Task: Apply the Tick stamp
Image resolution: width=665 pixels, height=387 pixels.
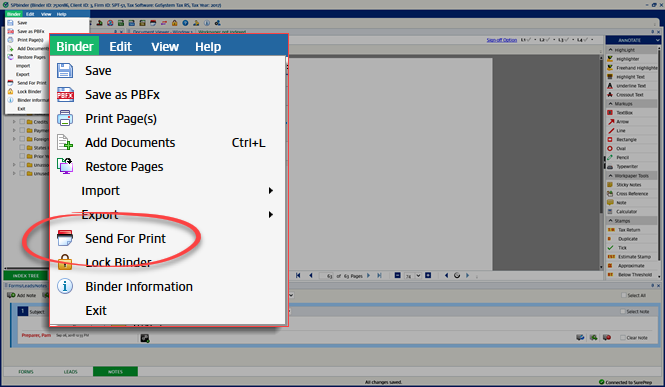Action: tap(631, 248)
